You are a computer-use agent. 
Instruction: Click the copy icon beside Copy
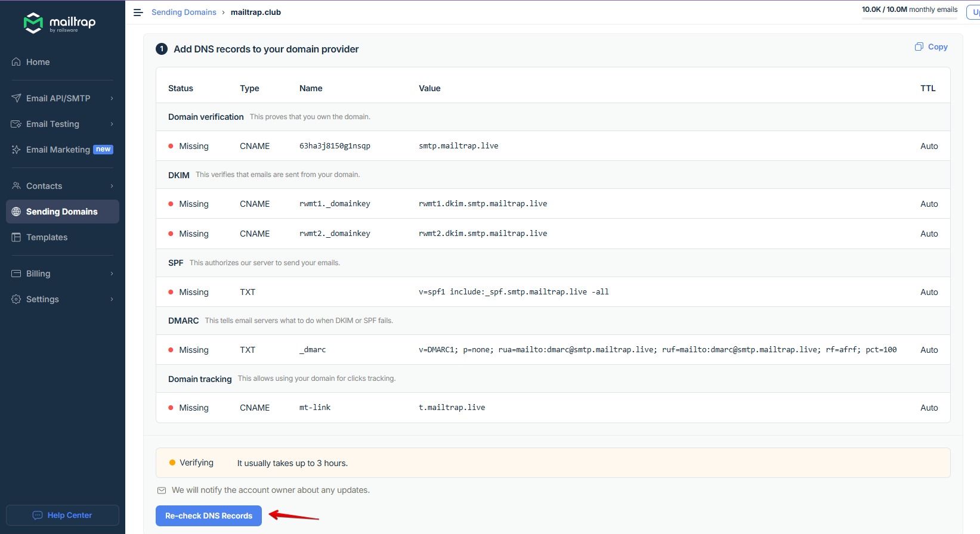(919, 46)
